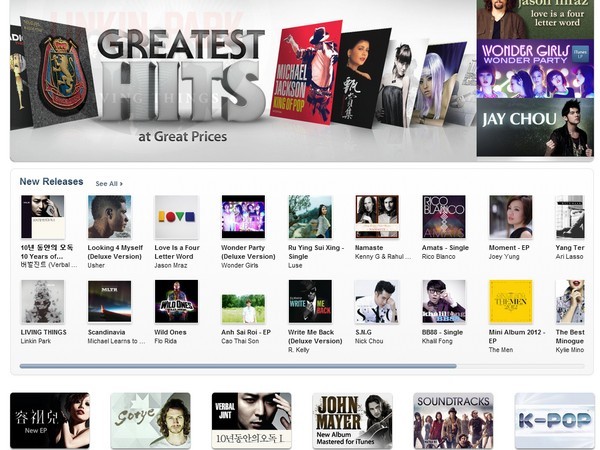
Task: Open the Namaste album cover
Action: 377,217
